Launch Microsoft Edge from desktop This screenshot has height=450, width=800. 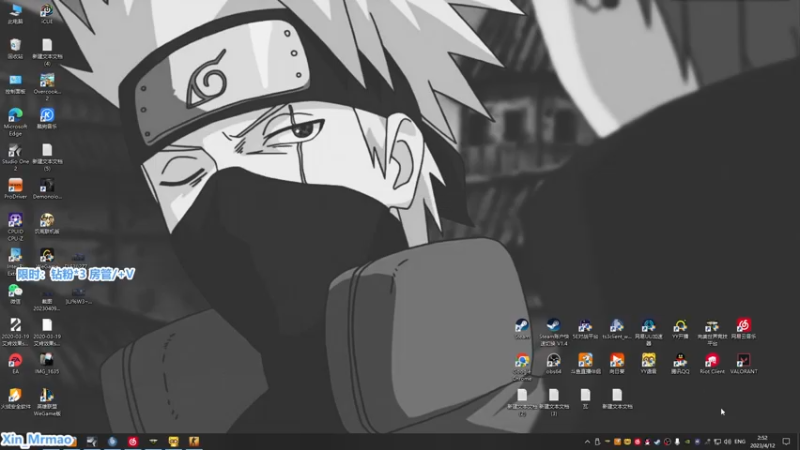[x=15, y=122]
